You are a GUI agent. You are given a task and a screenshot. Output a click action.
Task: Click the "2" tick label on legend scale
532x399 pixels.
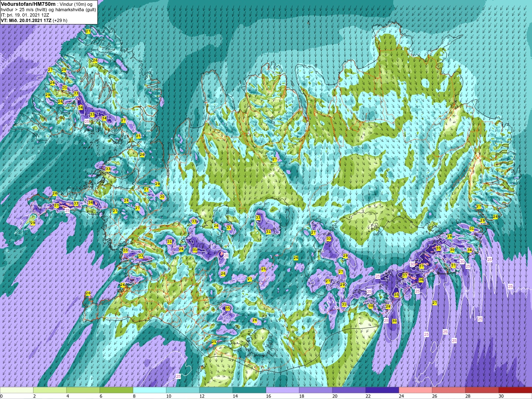pos(34,397)
